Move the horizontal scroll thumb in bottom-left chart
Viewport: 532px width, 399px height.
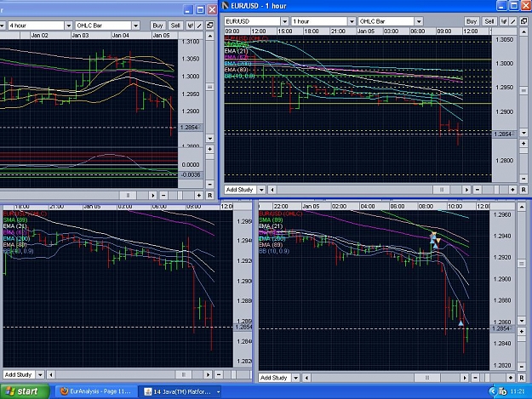point(184,374)
